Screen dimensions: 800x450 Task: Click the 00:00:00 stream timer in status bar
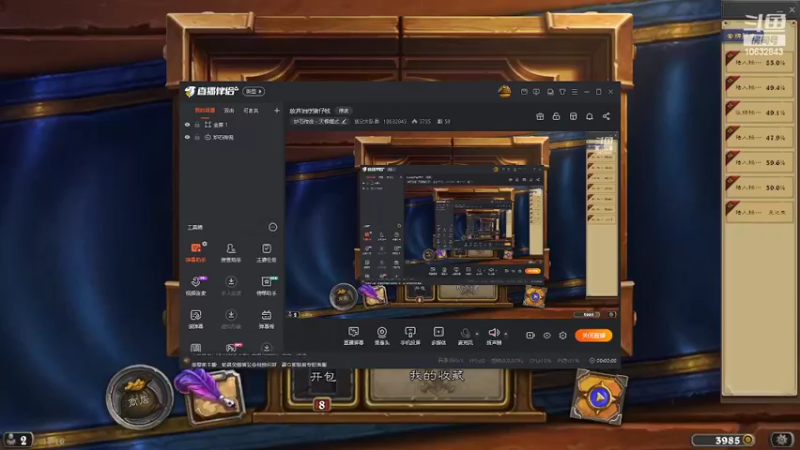[603, 361]
